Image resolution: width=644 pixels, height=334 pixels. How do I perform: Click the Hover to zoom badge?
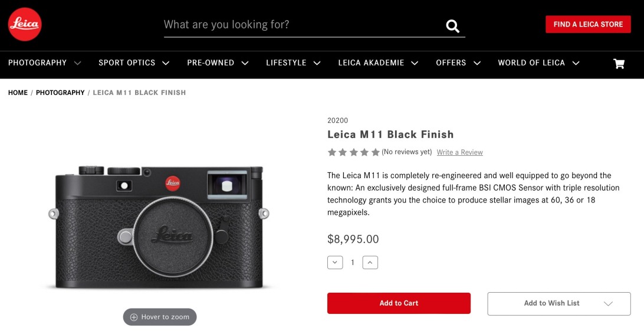point(160,317)
